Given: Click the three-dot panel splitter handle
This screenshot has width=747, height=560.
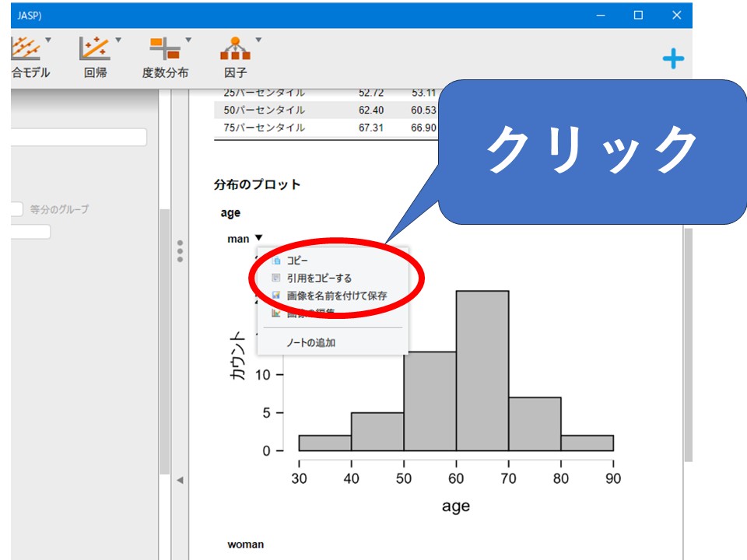Looking at the screenshot, I should click(x=180, y=250).
